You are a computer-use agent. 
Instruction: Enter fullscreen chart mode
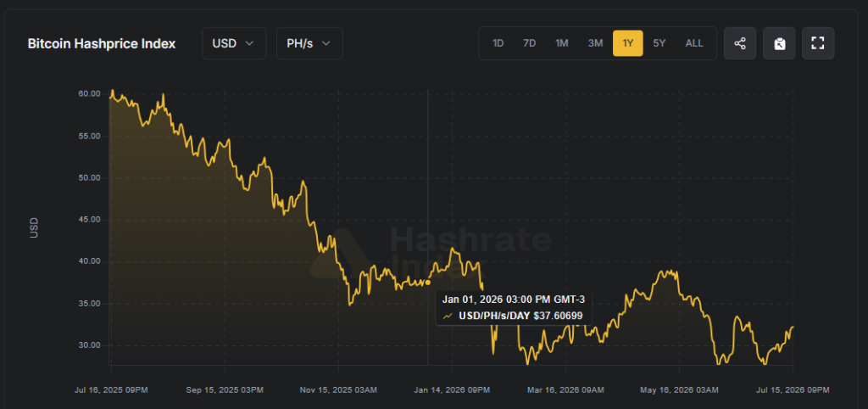818,43
